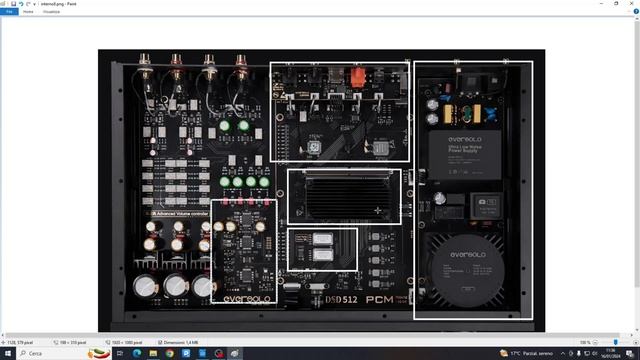Screen dimensions: 640x360
Task: Switch to the Visualizza ribbon tab
Action: point(51,12)
